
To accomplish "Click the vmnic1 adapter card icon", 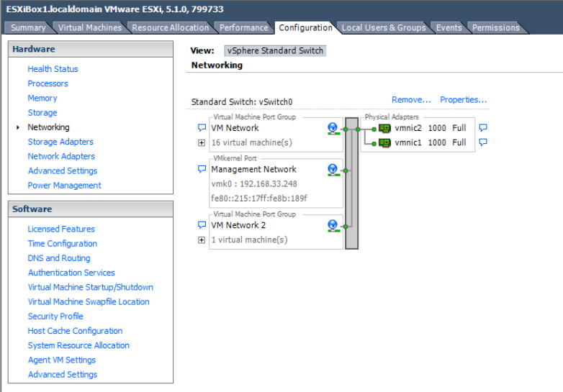I will click(384, 142).
